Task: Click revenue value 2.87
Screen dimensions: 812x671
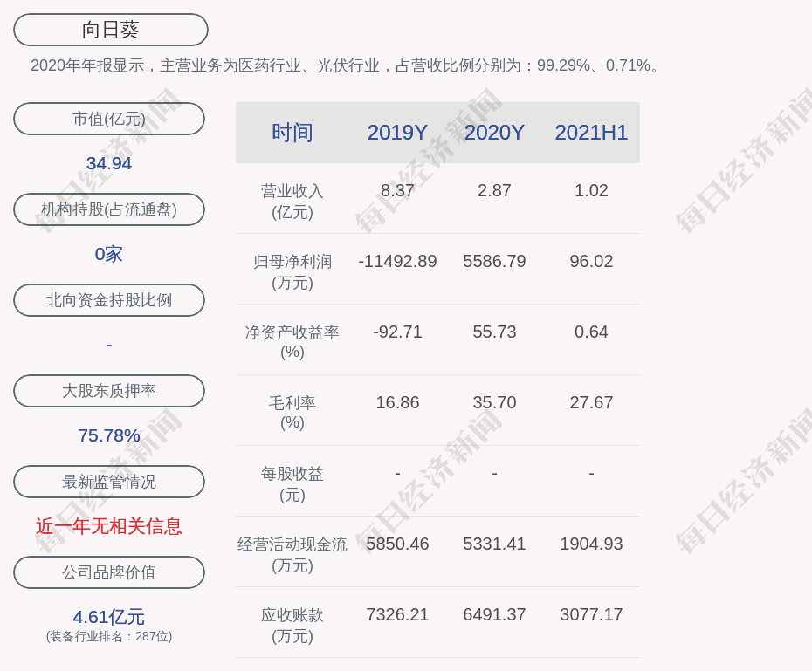Action: click(494, 190)
